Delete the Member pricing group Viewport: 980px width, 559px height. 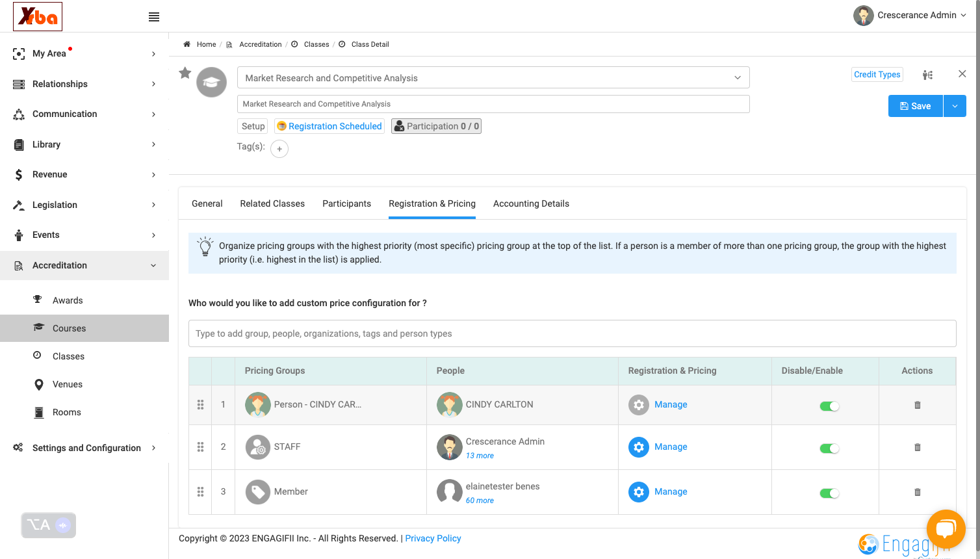pyautogui.click(x=918, y=492)
